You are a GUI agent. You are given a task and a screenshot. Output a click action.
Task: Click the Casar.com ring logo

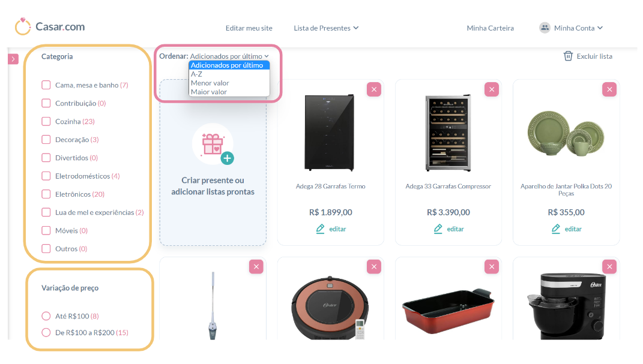coord(23,26)
